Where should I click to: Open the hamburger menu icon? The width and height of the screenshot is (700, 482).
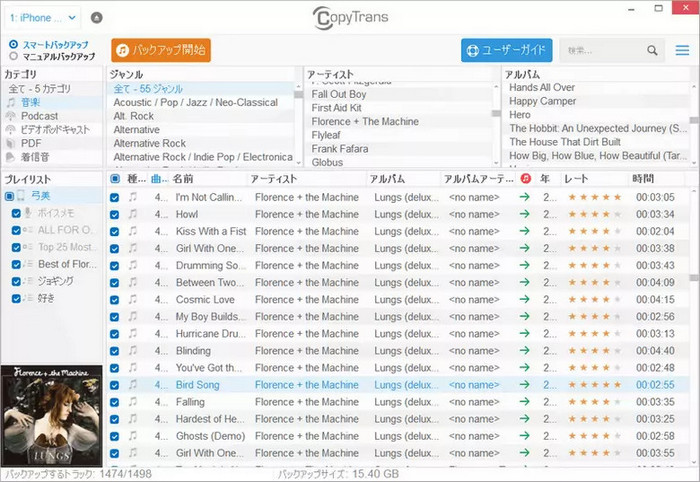click(682, 50)
